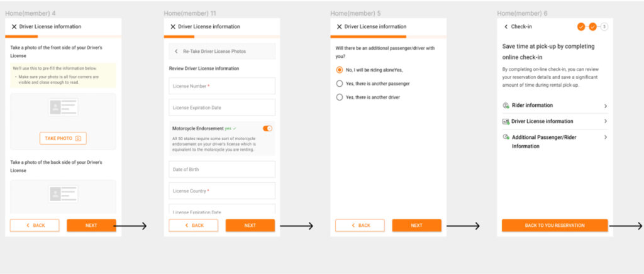Choose "Yes, there is another passenger"
Screen dimensions: 644x274
point(340,84)
